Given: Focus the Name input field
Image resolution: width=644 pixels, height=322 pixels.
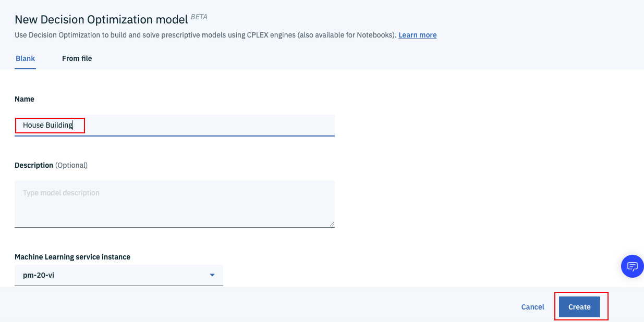Looking at the screenshot, I should click(x=209, y=125).
